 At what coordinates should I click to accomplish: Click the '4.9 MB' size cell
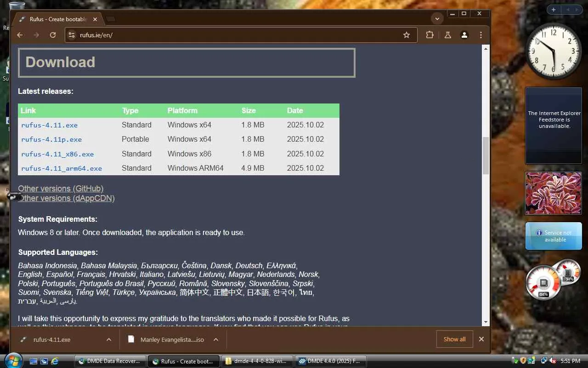click(253, 168)
